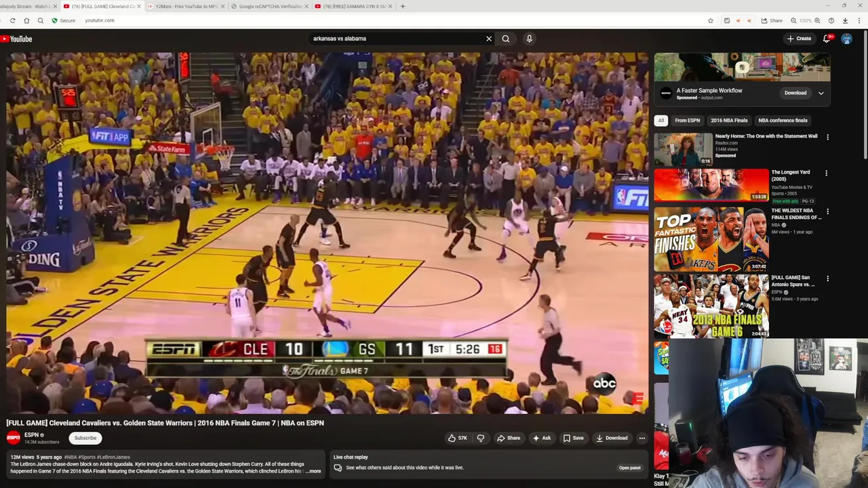
Task: Open The Longest Yard thumbnail
Action: (711, 185)
